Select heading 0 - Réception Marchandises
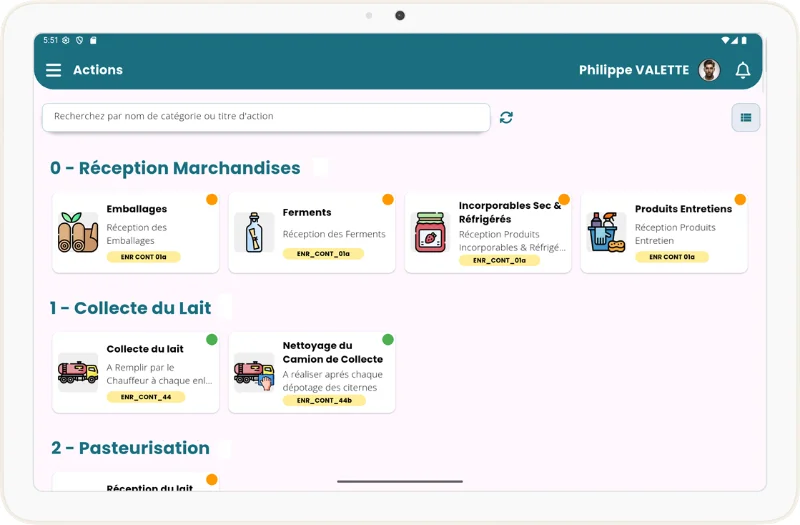 pyautogui.click(x=175, y=168)
